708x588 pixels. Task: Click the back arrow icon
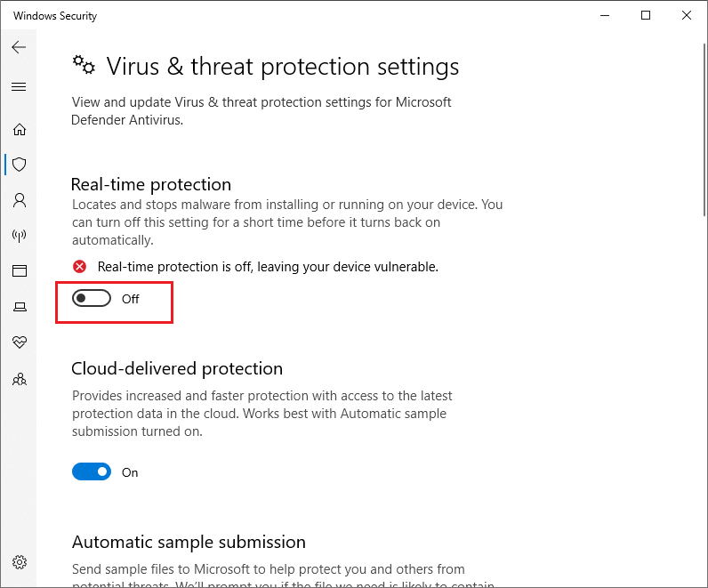tap(19, 47)
